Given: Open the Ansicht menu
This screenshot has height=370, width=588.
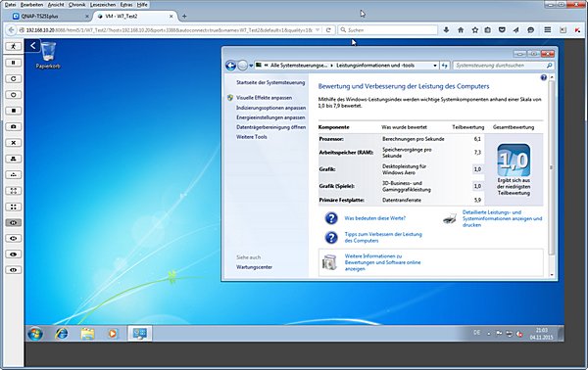Looking at the screenshot, I should (56, 5).
